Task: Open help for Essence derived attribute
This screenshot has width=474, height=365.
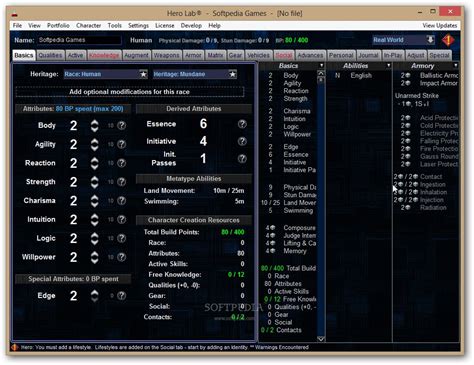Action: (x=242, y=124)
